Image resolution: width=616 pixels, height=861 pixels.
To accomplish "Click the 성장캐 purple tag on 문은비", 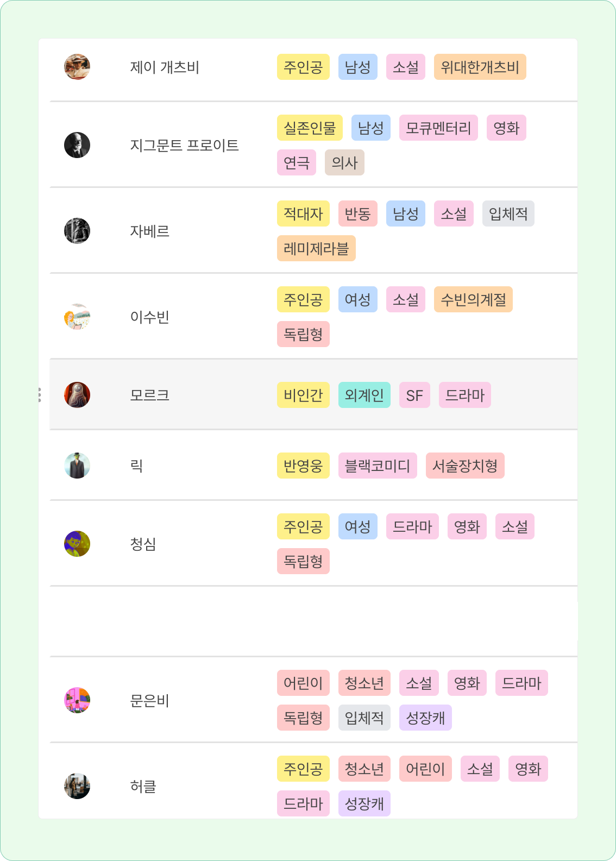I will [425, 718].
